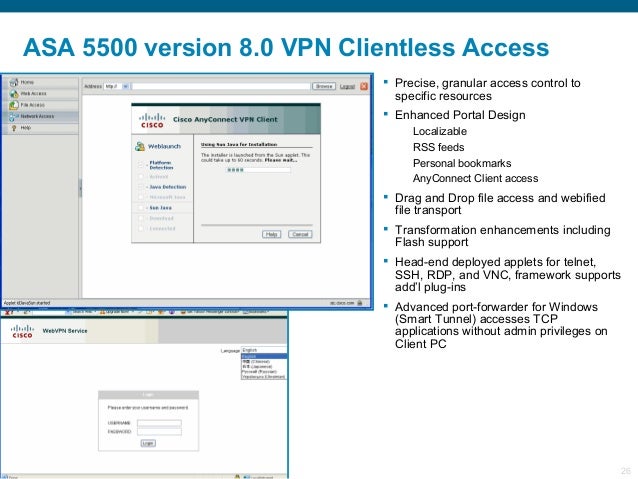The image size is (638, 479).
Task: Toggle the Platform Detection checkbox
Action: (x=141, y=165)
